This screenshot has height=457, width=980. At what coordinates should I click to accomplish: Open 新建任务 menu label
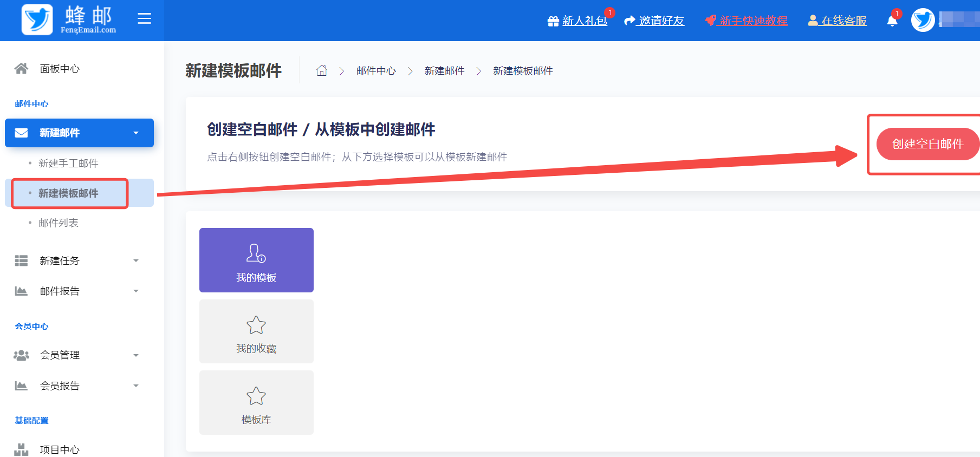point(60,260)
